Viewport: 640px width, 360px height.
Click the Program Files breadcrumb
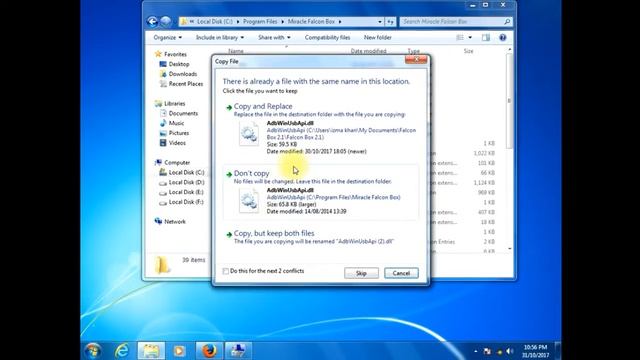tap(260, 22)
